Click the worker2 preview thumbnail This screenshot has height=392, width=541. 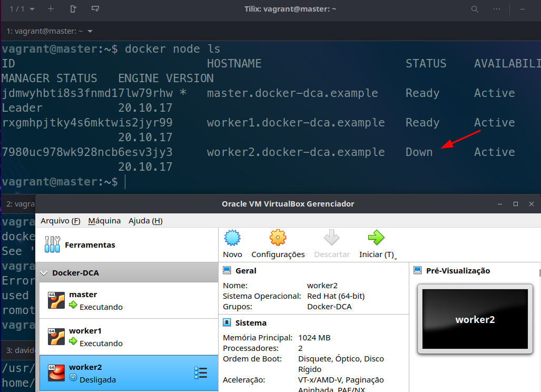click(x=475, y=319)
